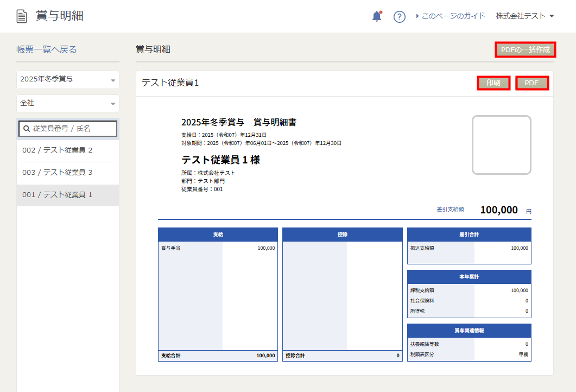576x392 pixels.
Task: Click the 本年累計 section header
Action: 469,277
